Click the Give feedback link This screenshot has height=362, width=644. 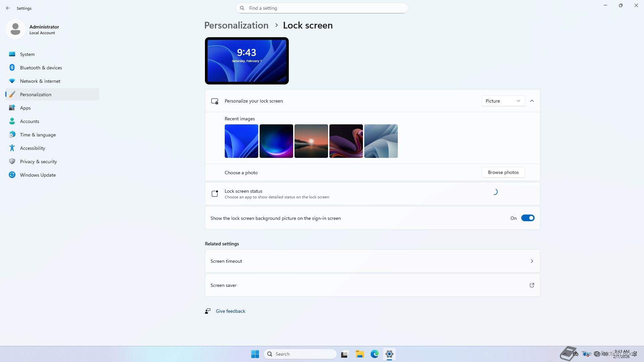coord(230,311)
